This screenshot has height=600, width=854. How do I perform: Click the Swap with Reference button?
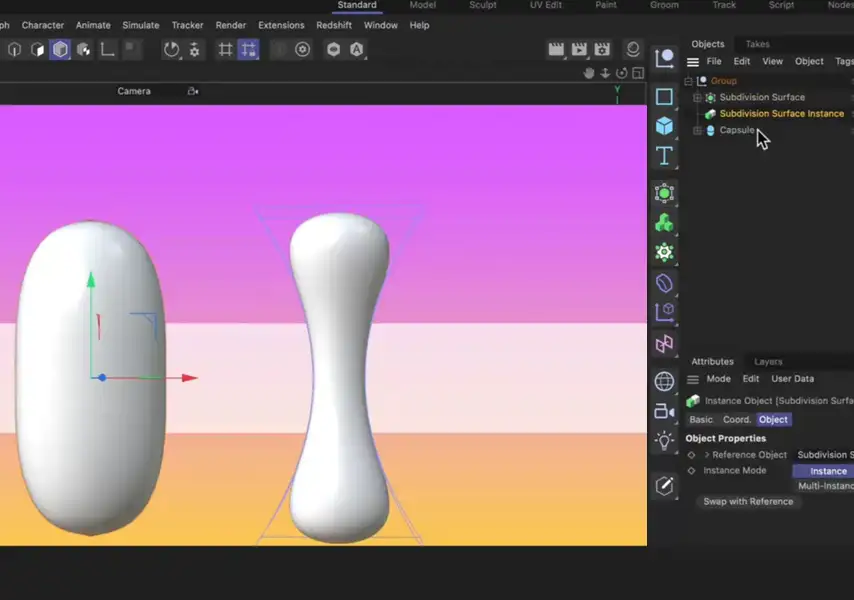[748, 501]
